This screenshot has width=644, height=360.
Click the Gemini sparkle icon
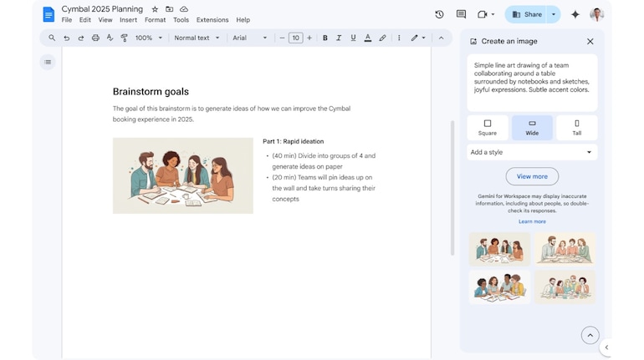pyautogui.click(x=575, y=14)
